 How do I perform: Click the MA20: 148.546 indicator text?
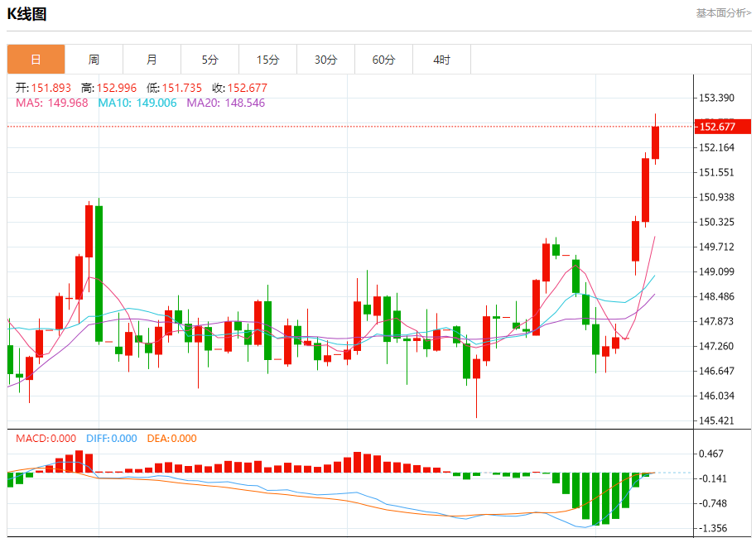(226, 103)
